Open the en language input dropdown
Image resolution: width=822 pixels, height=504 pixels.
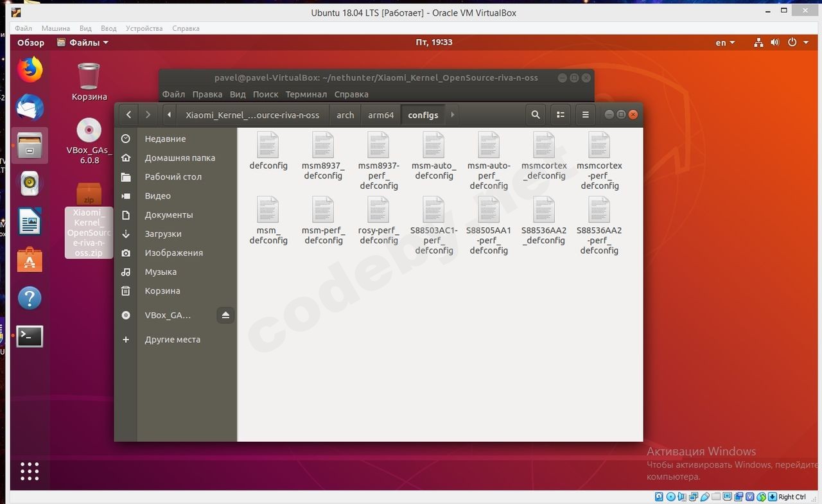tap(725, 42)
